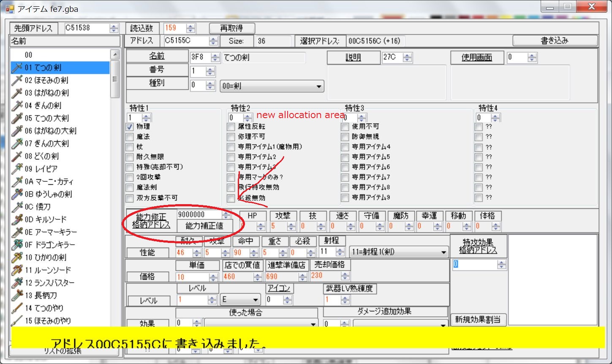Tick the 防御無視 checkbox

coord(345,137)
